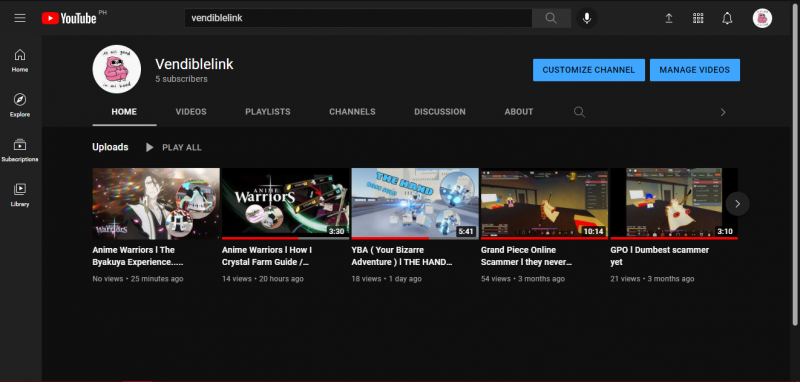Open the hamburger guide menu
The width and height of the screenshot is (800, 382).
click(20, 18)
